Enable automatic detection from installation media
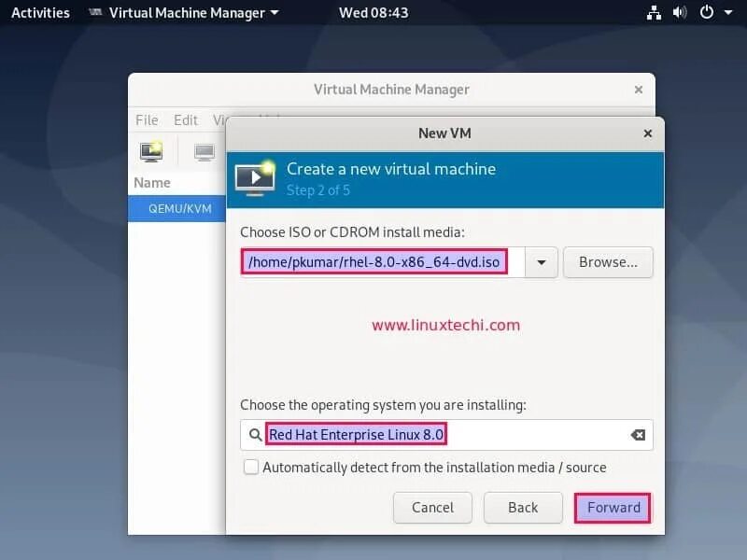 (x=251, y=468)
